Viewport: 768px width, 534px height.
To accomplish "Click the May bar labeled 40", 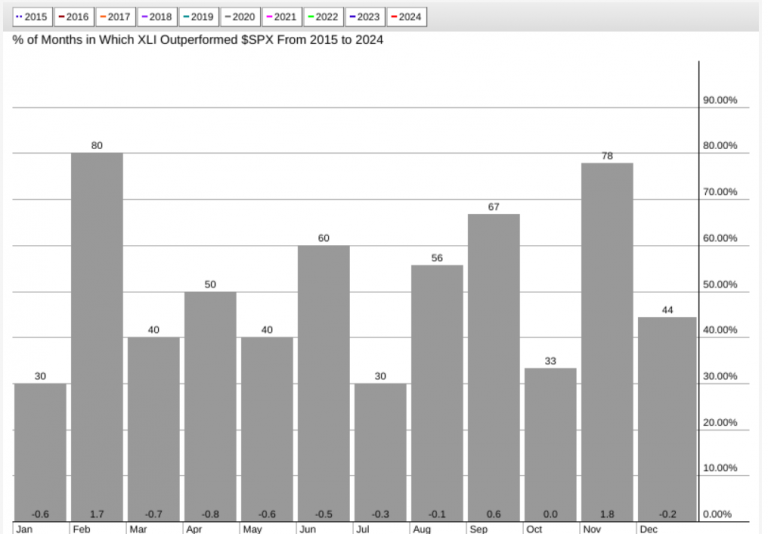I will [267, 429].
